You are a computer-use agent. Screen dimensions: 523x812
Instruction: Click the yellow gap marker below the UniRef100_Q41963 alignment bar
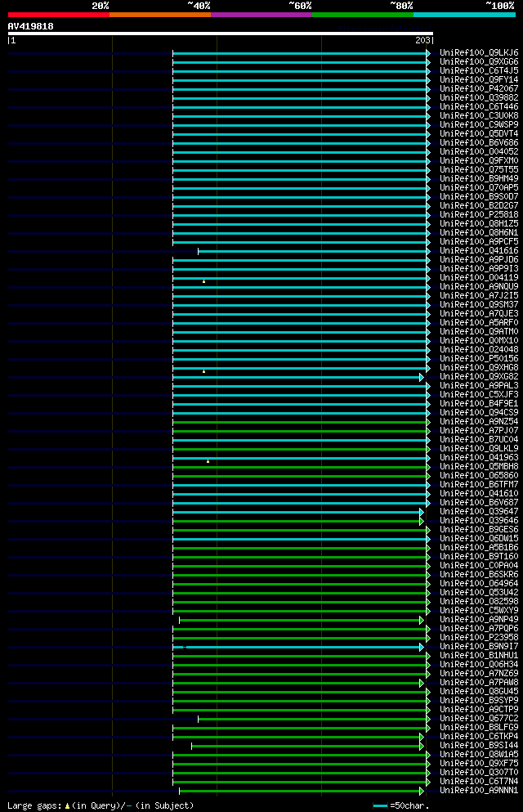208,461
